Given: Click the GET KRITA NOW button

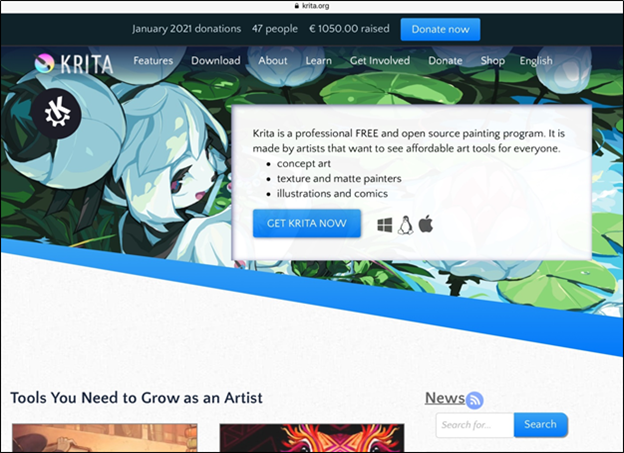Looking at the screenshot, I should coord(307,223).
